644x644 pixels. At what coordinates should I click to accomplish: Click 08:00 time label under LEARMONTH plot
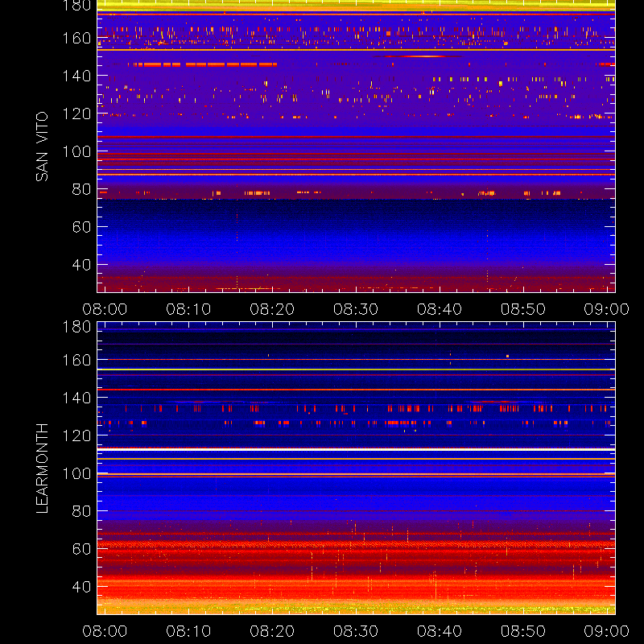tap(105, 631)
